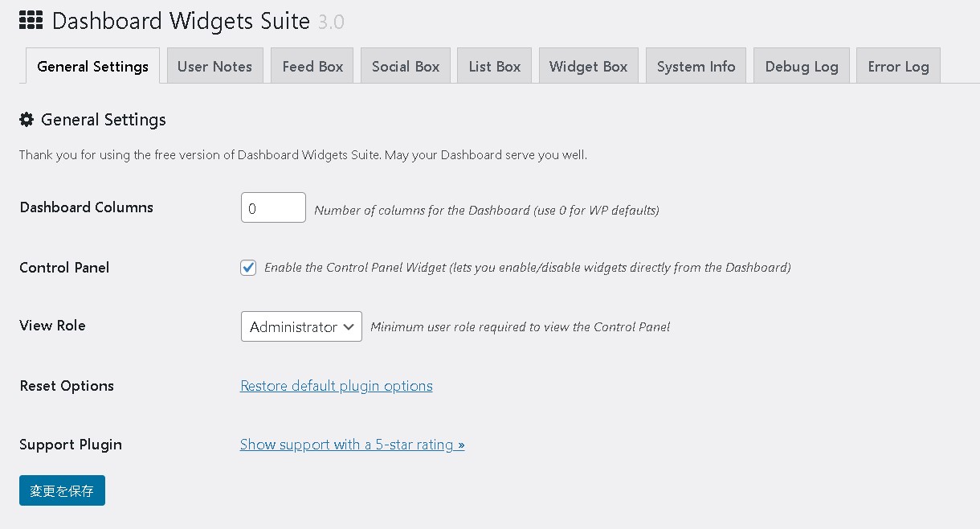Uncheck the Enable Control Panel Widget option
This screenshot has width=980, height=529.
[247, 267]
